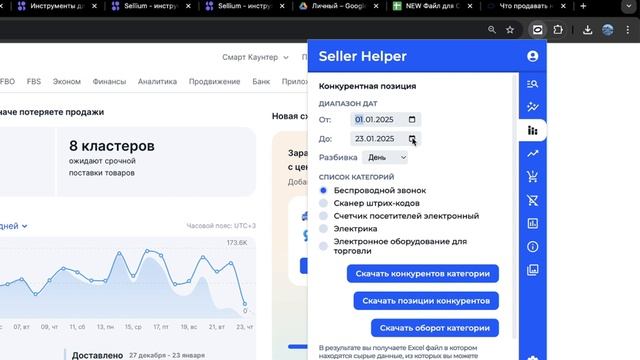Image resolution: width=640 pixels, height=360 pixels.
Task: Open the browser downloads icon
Action: click(587, 29)
